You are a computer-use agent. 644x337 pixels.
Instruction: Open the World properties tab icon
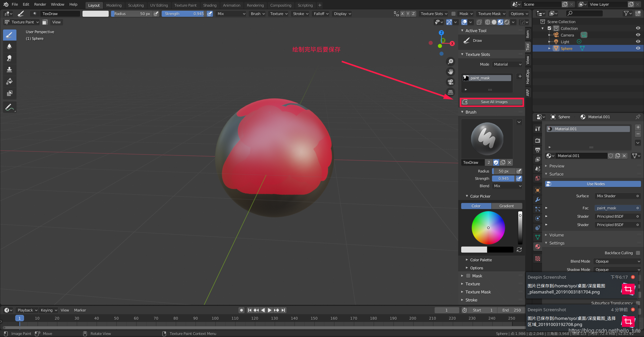click(x=538, y=178)
